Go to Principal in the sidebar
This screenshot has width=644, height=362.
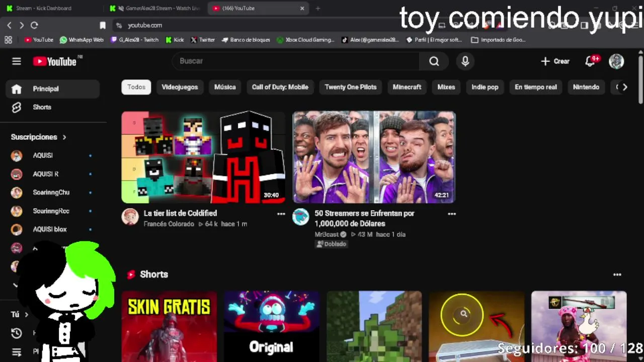53,89
